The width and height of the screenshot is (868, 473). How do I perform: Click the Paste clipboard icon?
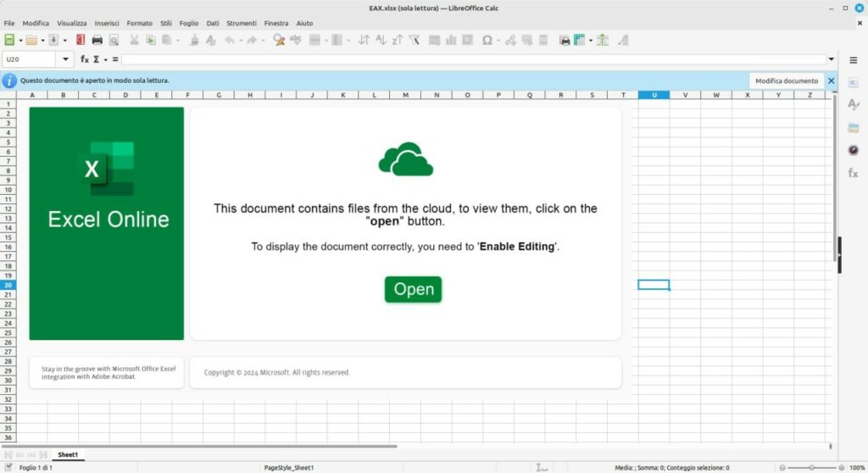(166, 40)
